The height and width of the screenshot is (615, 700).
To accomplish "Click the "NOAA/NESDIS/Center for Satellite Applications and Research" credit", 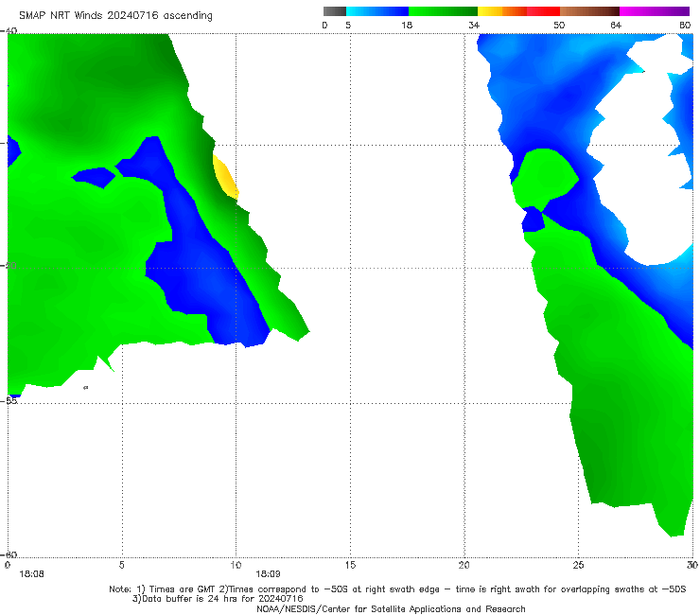I will 391,608.
